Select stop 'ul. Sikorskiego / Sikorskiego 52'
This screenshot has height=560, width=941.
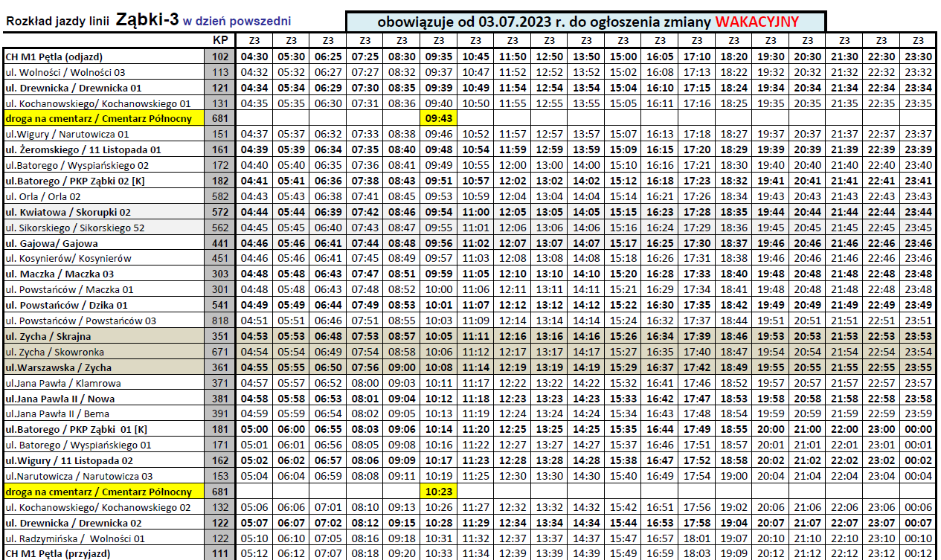(x=75, y=228)
